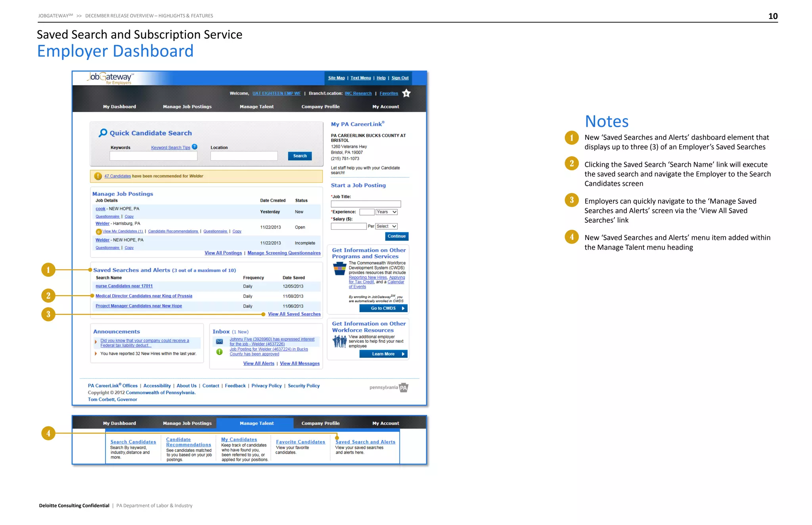This screenshot has width=812, height=525.
Task: Click the My Candidates submenu link
Action: pos(239,439)
